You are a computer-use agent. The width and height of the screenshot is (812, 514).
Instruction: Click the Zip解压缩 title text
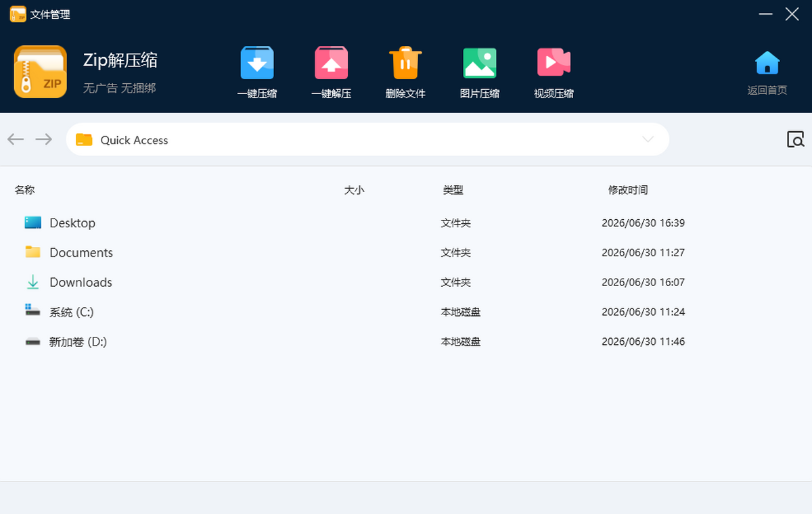click(120, 60)
